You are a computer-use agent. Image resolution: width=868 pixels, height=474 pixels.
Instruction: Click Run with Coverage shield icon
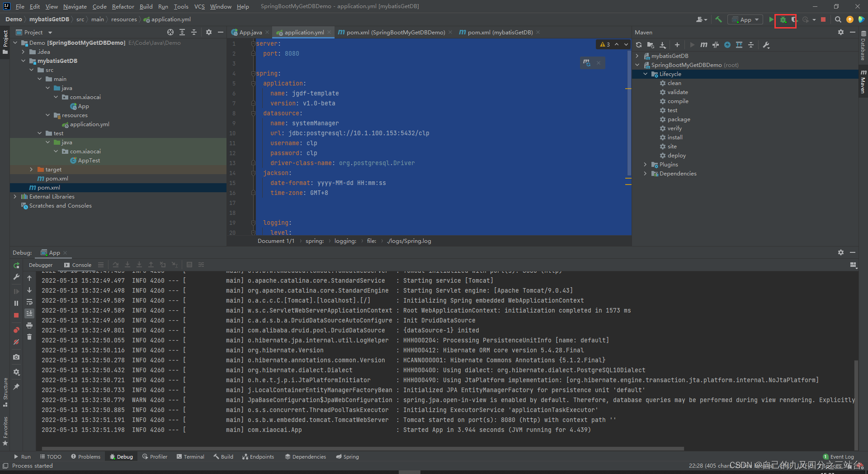coord(793,20)
